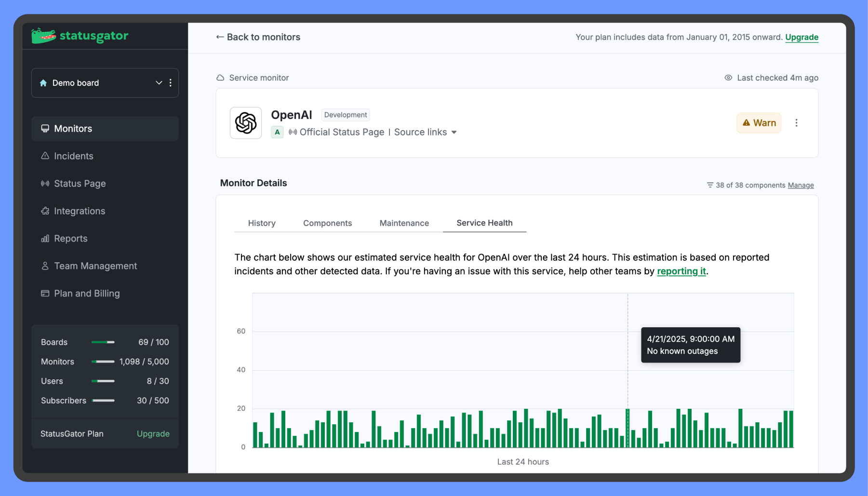Click the Warn status badge
Viewport: 868px width, 496px height.
pyautogui.click(x=759, y=123)
